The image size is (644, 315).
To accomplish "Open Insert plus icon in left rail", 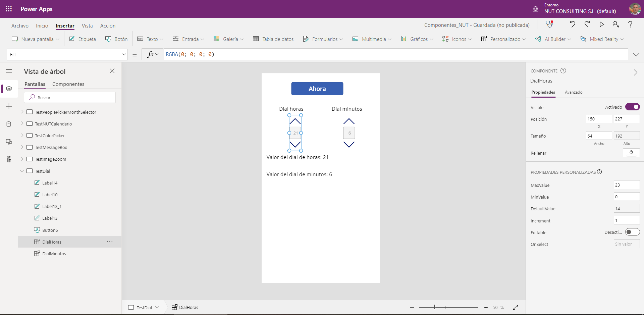I will (x=9, y=106).
